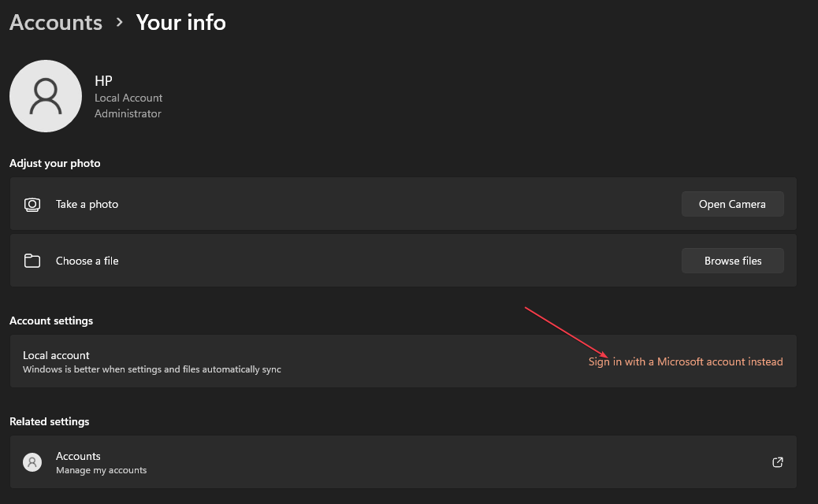Click the 'HP' user name
The image size is (818, 504).
pyautogui.click(x=103, y=81)
